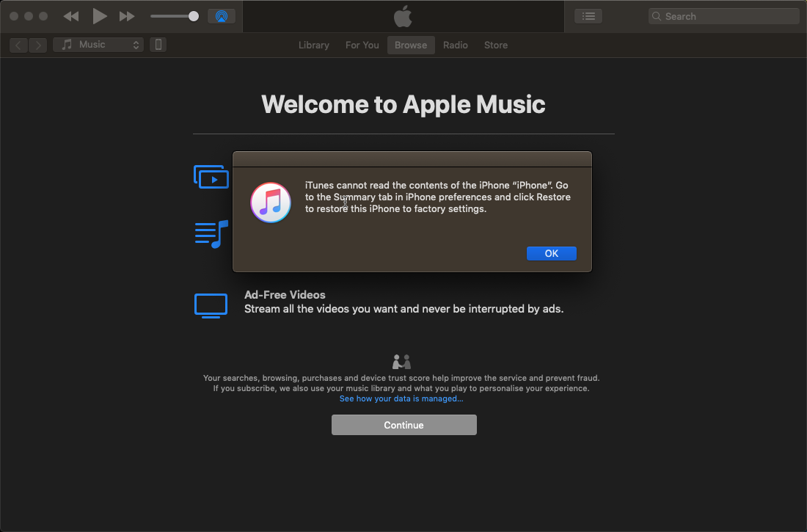Focus the Search field
The image size is (807, 532).
723,16
